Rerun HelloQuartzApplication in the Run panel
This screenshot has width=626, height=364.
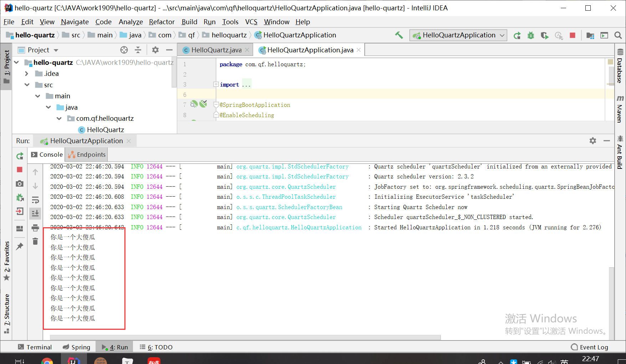pos(20,156)
